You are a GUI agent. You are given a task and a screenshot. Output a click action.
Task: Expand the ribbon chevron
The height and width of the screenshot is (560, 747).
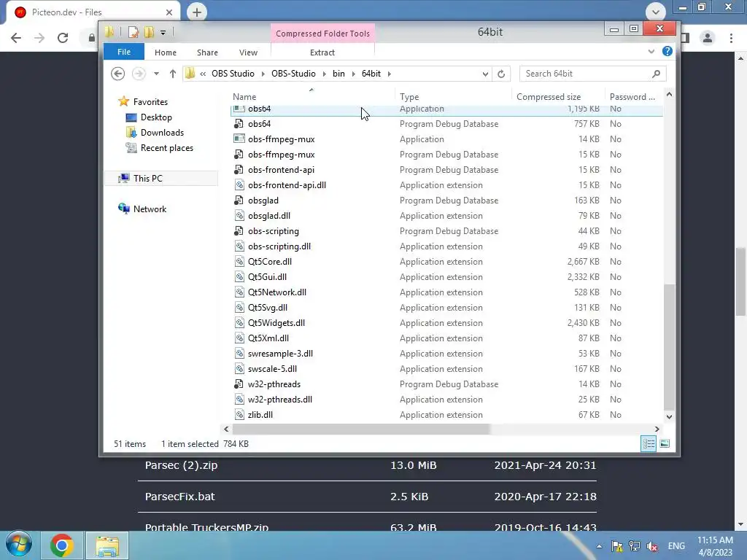651,52
